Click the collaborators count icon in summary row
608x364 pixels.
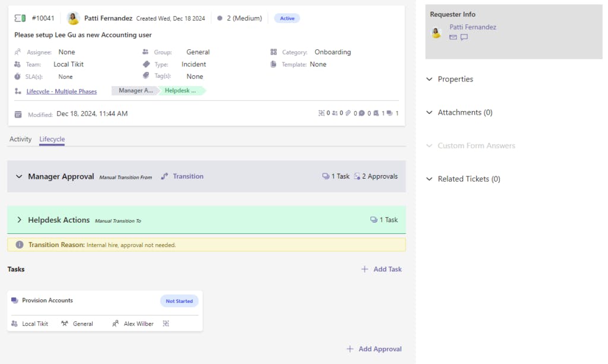tap(335, 113)
